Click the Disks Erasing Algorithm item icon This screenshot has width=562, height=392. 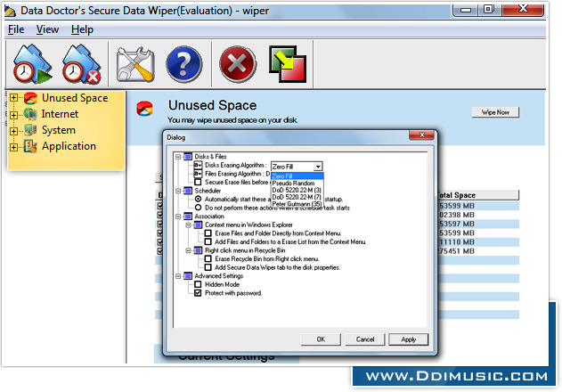click(198, 165)
